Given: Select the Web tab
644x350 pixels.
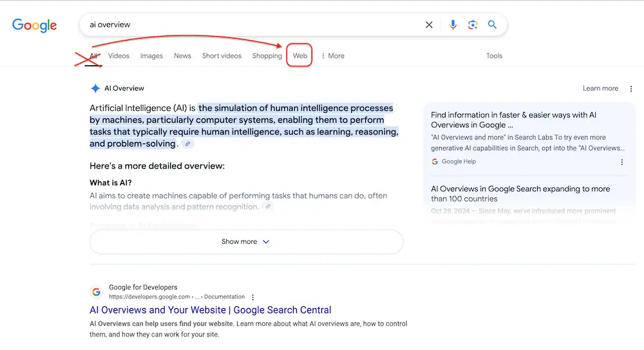Looking at the screenshot, I should coord(300,56).
